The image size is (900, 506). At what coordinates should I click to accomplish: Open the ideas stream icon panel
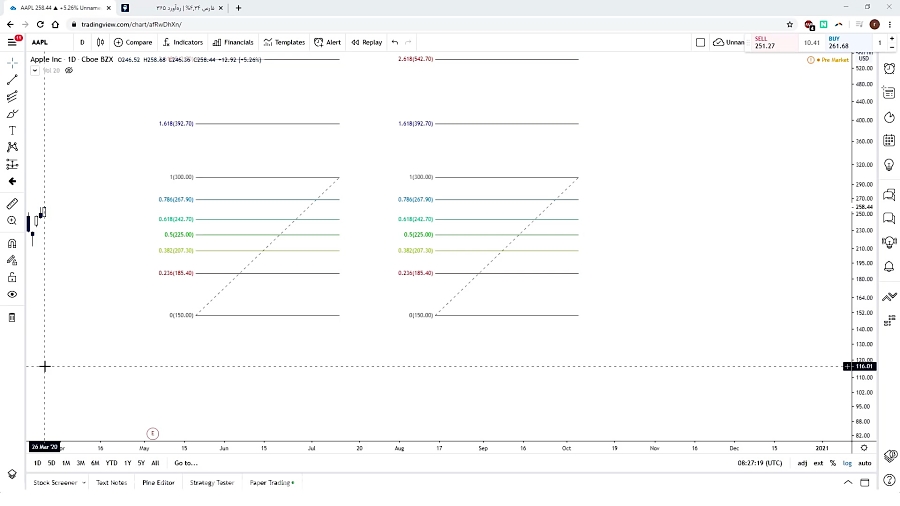coord(889,242)
